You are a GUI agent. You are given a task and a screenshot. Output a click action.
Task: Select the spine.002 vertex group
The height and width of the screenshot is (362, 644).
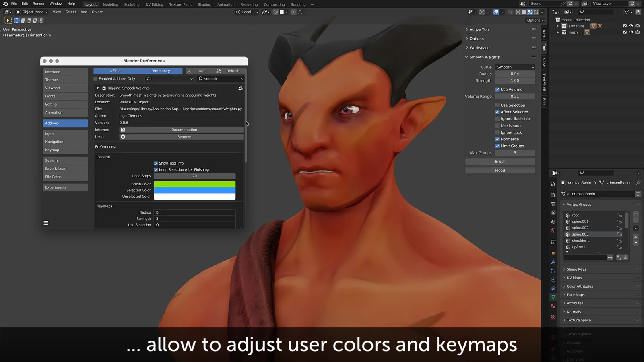(x=580, y=228)
